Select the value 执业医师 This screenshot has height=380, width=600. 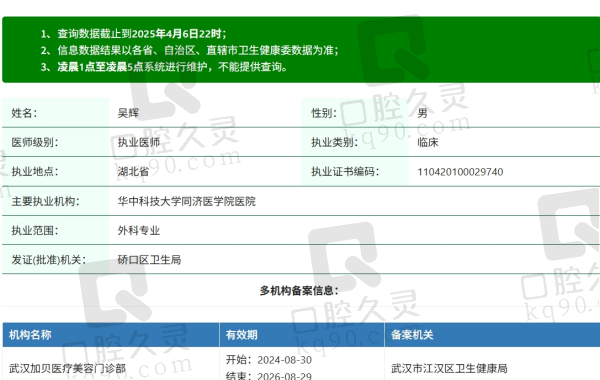point(139,142)
